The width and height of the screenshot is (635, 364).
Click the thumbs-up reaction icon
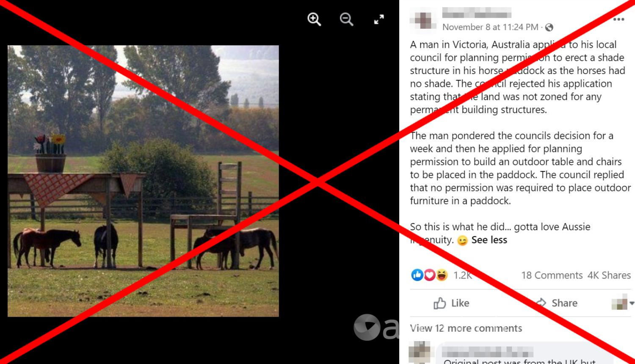(417, 275)
